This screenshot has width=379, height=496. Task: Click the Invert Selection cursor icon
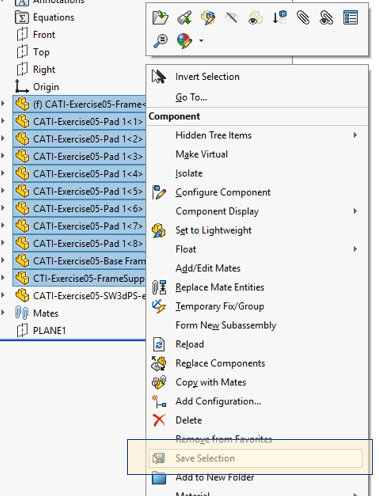point(159,77)
